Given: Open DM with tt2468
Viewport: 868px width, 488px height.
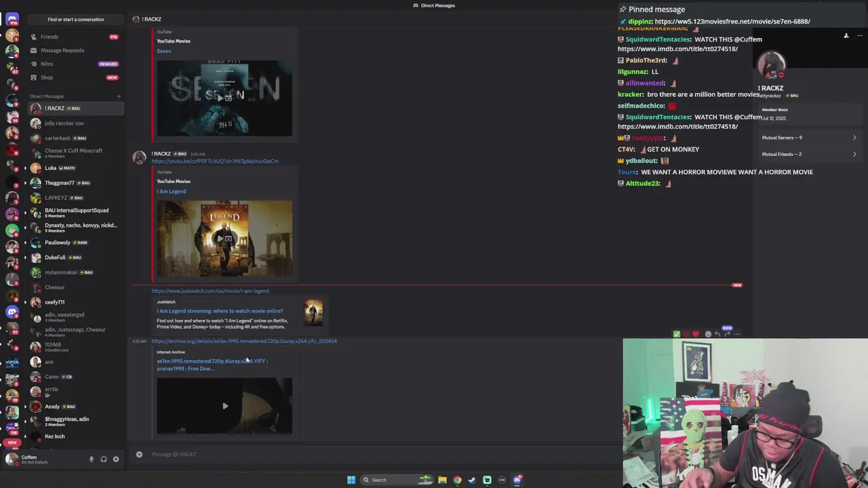Looking at the screenshot, I should click(75, 347).
